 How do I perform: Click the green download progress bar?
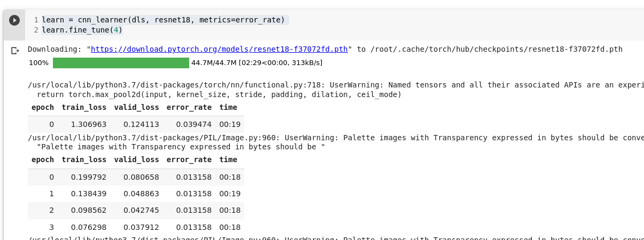tap(121, 63)
